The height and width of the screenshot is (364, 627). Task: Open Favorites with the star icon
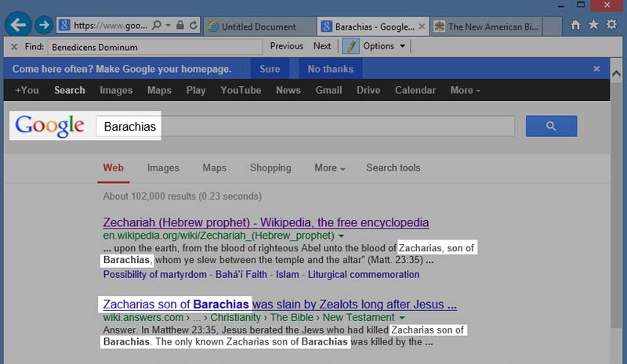[593, 25]
